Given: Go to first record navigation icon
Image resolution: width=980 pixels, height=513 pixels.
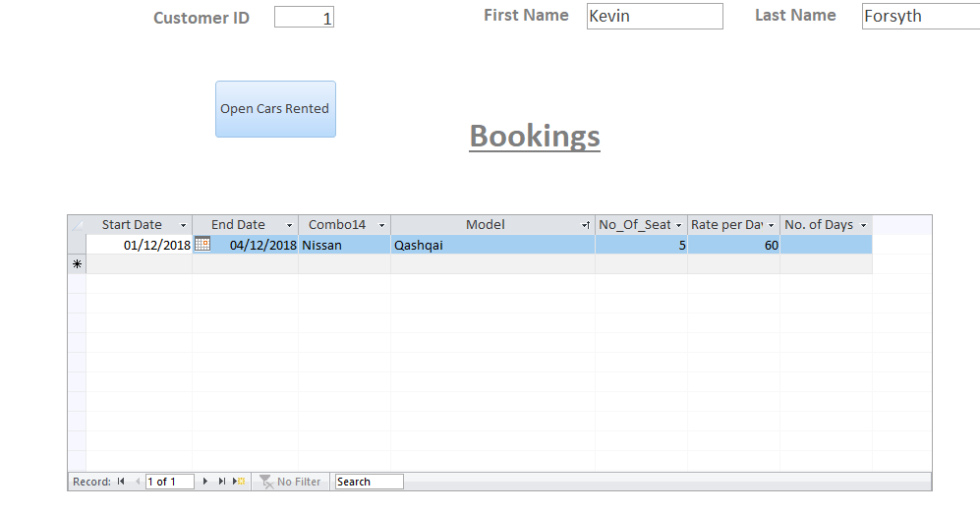Looking at the screenshot, I should (121, 482).
